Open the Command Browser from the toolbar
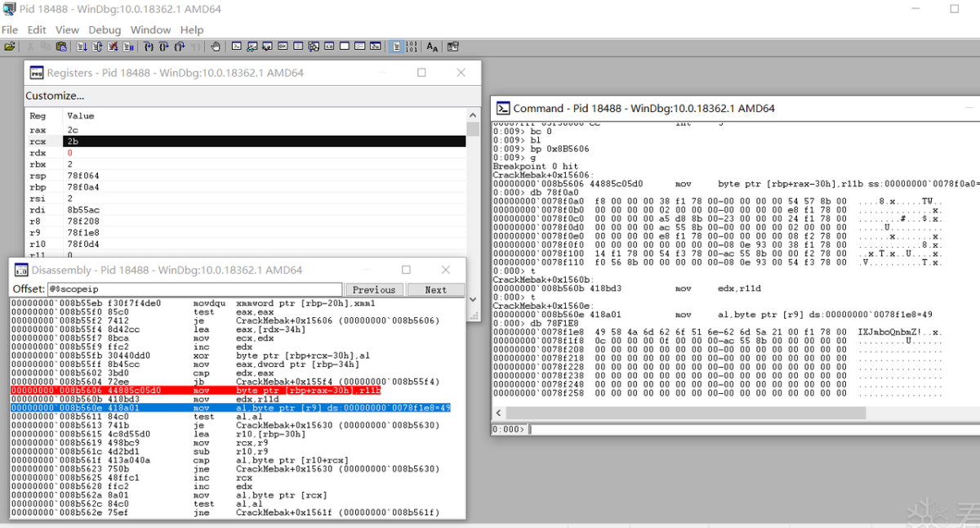This screenshot has height=528, width=980. click(x=375, y=47)
